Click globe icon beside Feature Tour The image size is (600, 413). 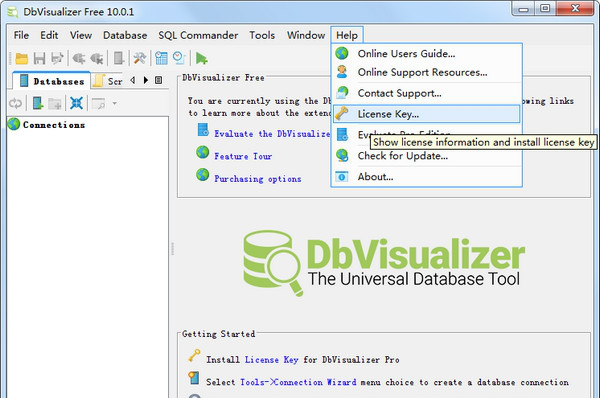pos(202,152)
